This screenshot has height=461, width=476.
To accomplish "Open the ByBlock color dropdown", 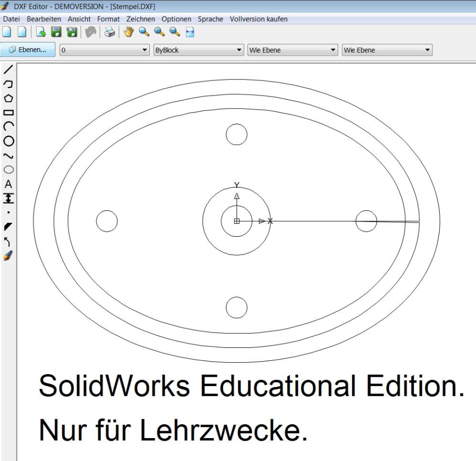I will (x=198, y=50).
